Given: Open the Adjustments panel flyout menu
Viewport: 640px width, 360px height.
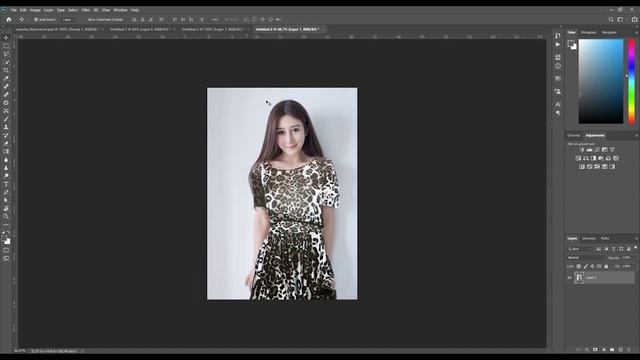Looking at the screenshot, I should (x=637, y=136).
